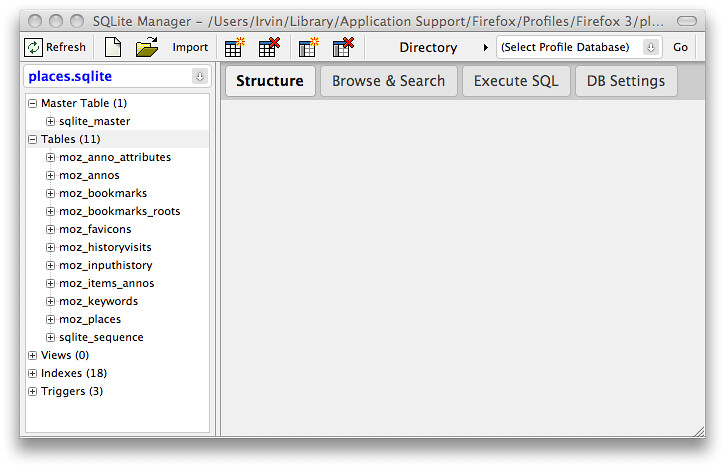Click the Directory label arrow
The width and height of the screenshot is (725, 468).
point(428,47)
